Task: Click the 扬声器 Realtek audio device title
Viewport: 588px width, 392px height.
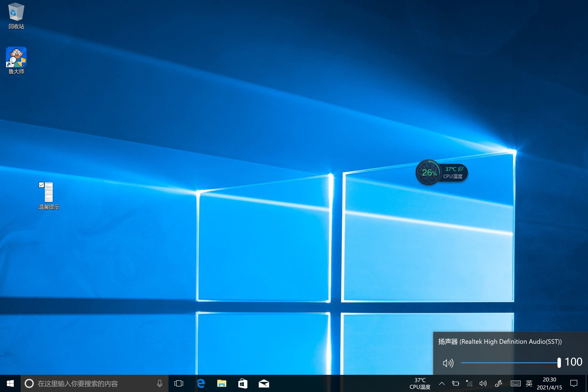Action: (500, 341)
